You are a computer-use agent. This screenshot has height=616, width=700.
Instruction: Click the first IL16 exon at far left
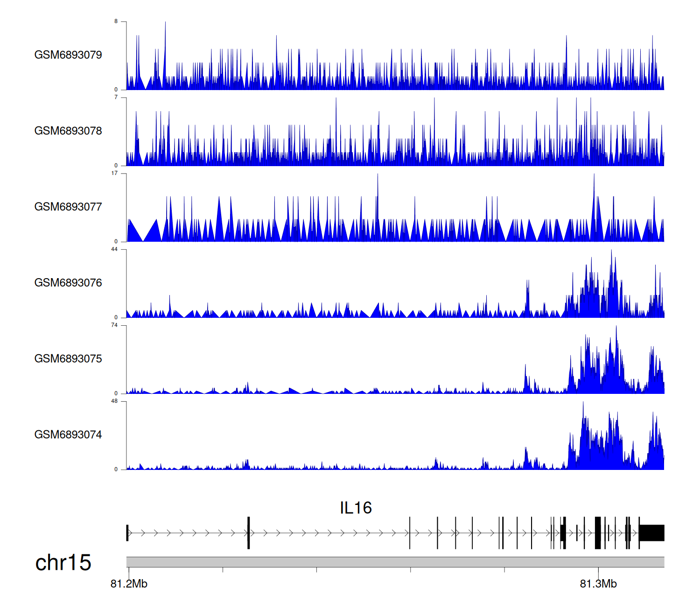pos(127,533)
